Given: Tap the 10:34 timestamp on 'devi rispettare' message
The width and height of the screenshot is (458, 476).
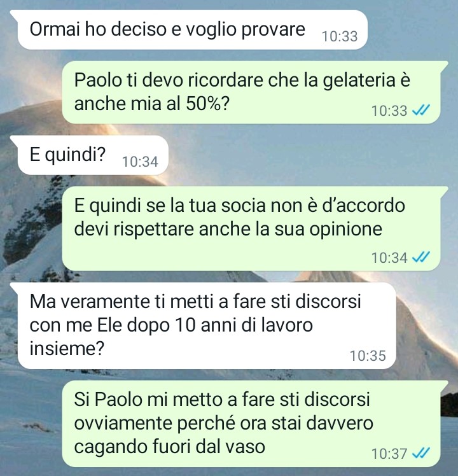Looking at the screenshot, I should [389, 258].
